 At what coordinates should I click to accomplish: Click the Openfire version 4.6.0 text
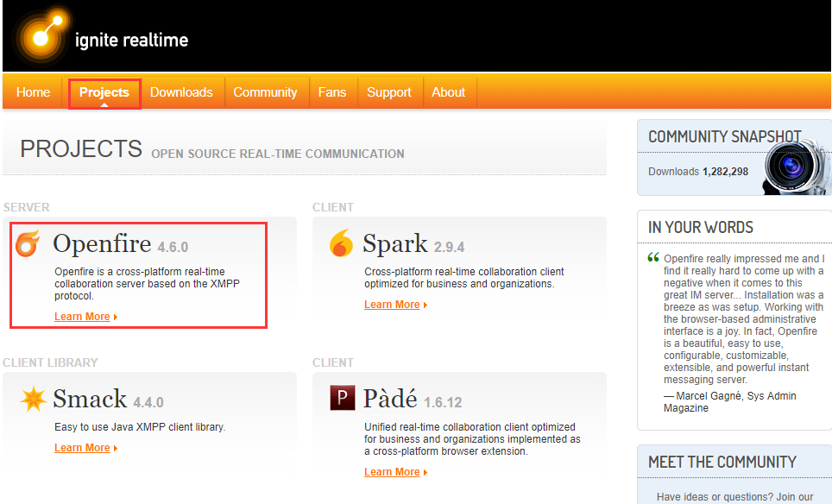(x=173, y=247)
